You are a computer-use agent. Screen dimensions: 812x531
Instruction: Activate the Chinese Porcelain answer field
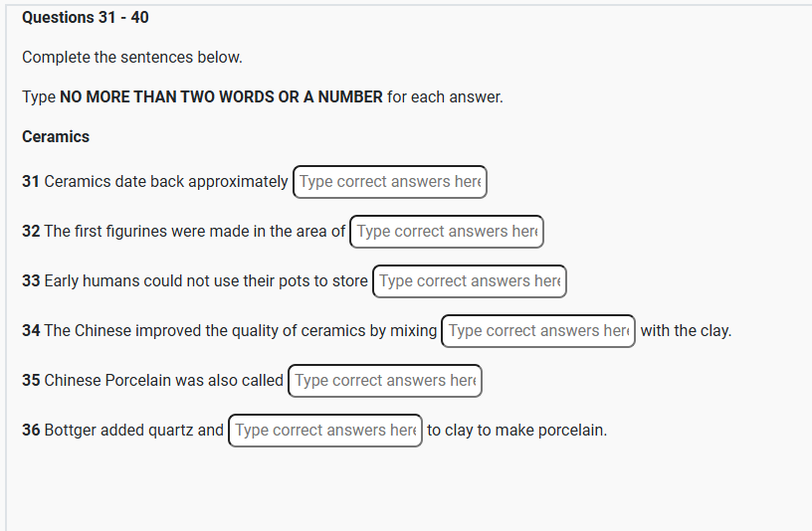[x=384, y=381]
